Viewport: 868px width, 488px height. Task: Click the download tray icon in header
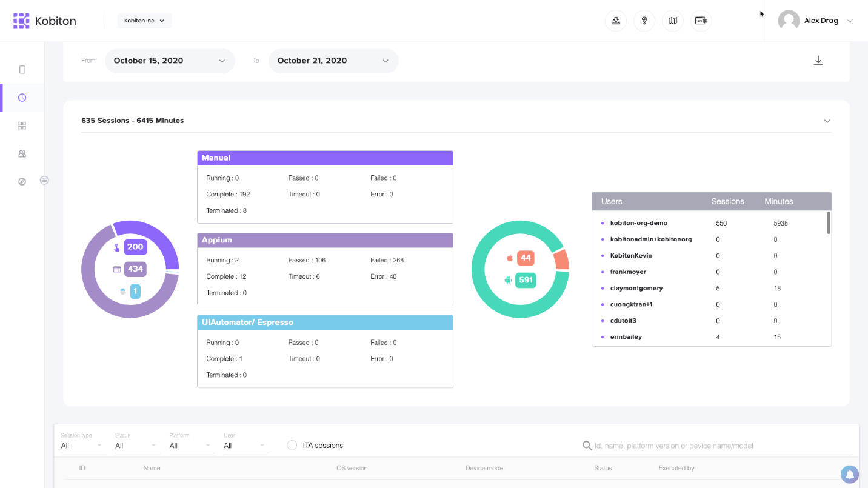(x=616, y=21)
